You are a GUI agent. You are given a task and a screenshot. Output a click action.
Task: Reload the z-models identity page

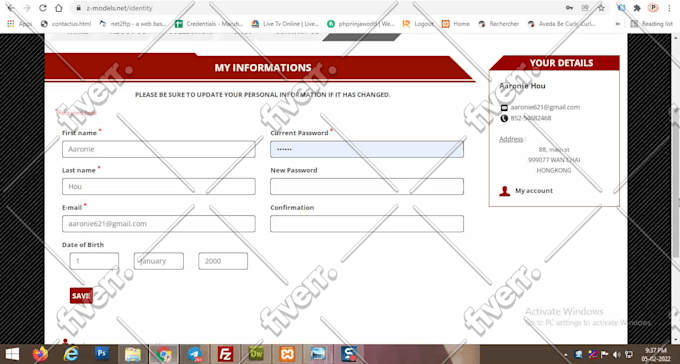coord(42,8)
